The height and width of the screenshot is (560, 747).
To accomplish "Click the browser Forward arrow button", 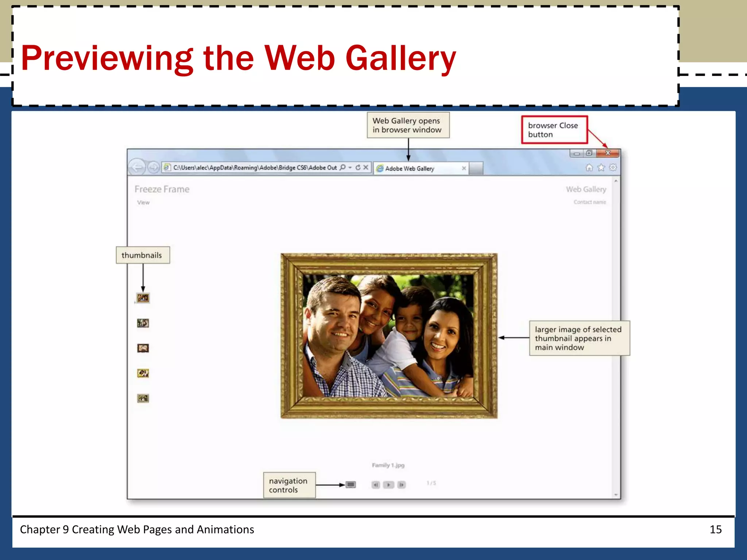I will (x=154, y=167).
